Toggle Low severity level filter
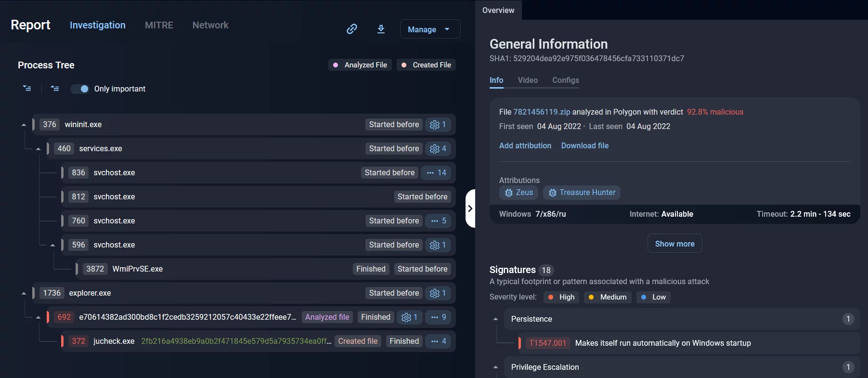 (653, 297)
